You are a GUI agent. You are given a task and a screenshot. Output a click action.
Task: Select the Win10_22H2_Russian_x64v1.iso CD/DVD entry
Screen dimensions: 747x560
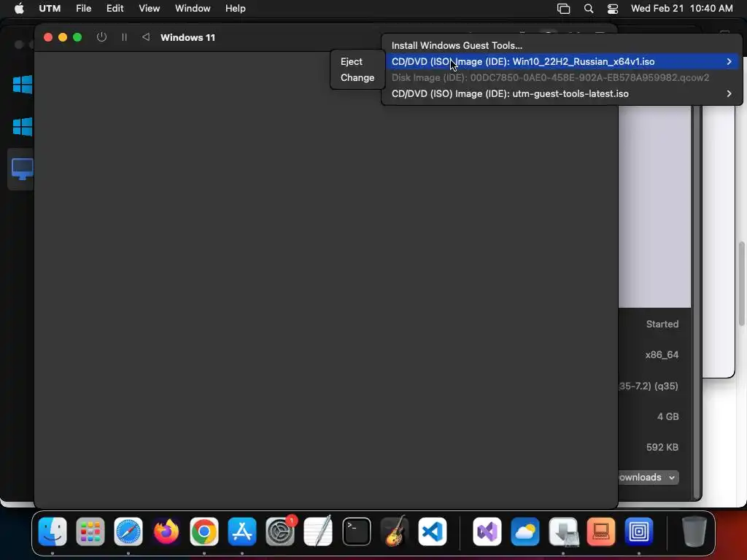click(x=562, y=61)
